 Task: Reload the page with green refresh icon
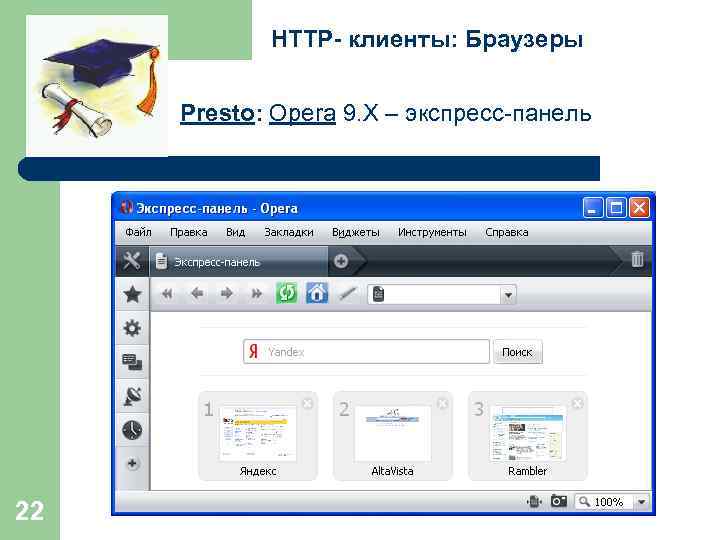287,293
